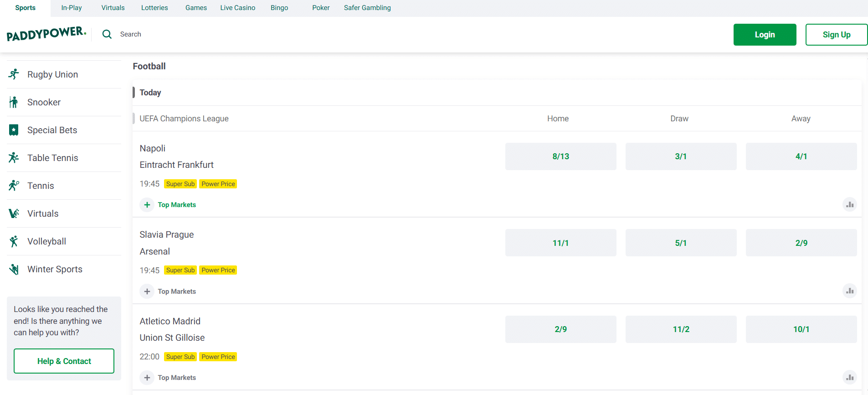
Task: Click the Search input field
Action: [x=130, y=34]
